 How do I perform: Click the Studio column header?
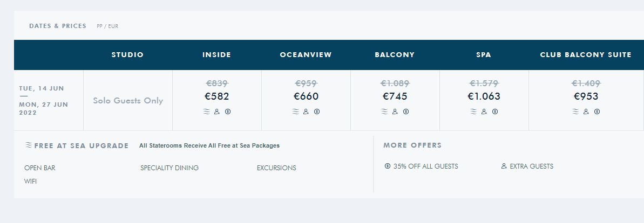pos(128,54)
